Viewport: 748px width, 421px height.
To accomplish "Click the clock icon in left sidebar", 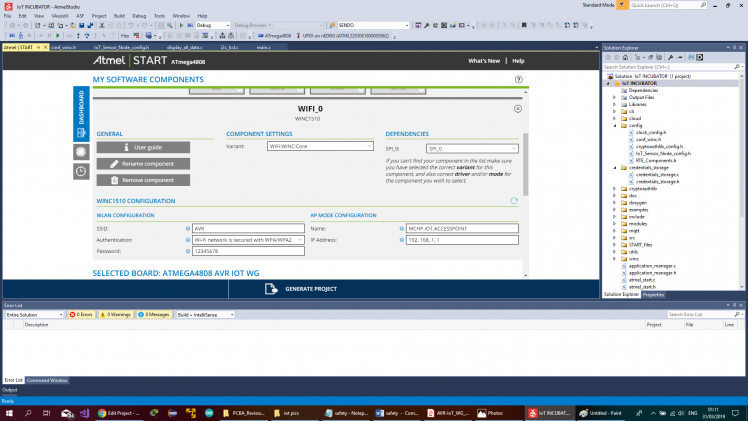I will pos(80,171).
